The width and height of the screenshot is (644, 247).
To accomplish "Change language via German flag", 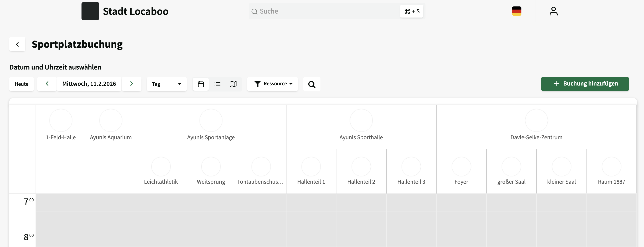I will click(x=517, y=11).
